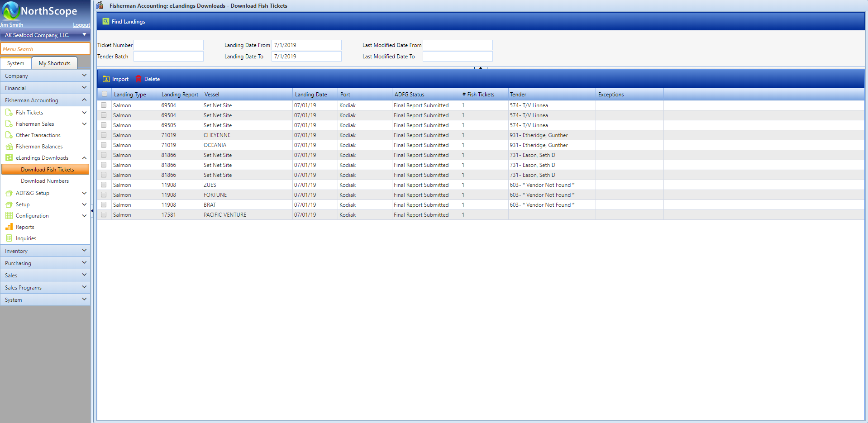This screenshot has height=423, width=868.
Task: Select checkbox for PACIFIC VENTURE row
Action: tap(104, 214)
